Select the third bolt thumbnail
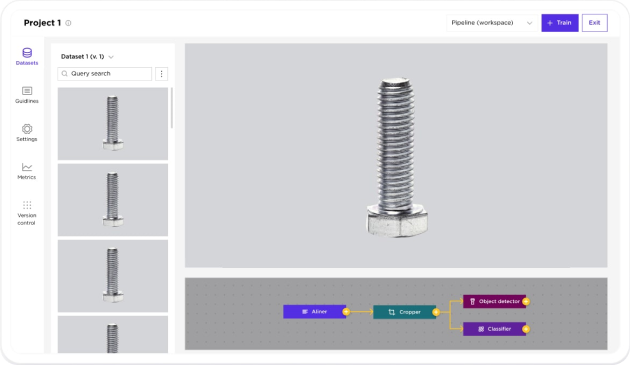Image resolution: width=630 pixels, height=365 pixels. tap(113, 276)
